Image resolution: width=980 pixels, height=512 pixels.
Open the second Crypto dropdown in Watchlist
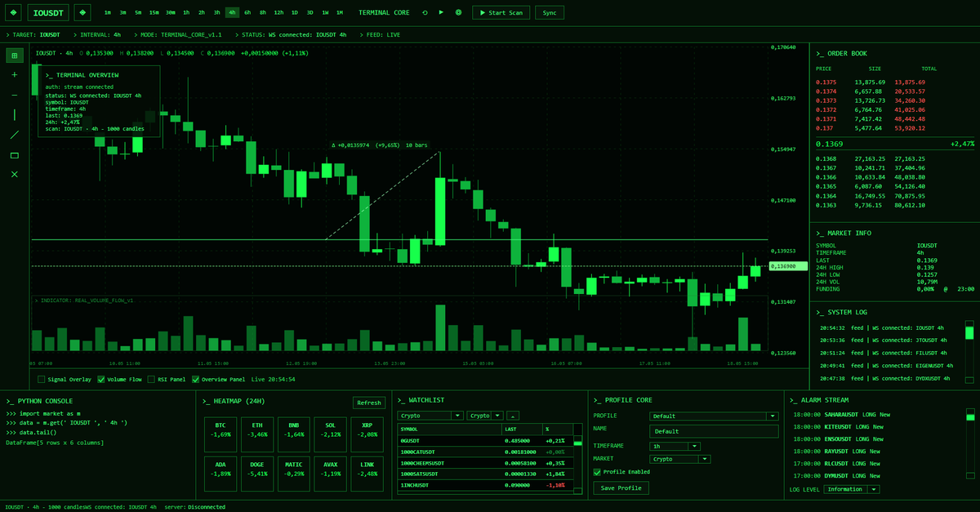pos(485,416)
